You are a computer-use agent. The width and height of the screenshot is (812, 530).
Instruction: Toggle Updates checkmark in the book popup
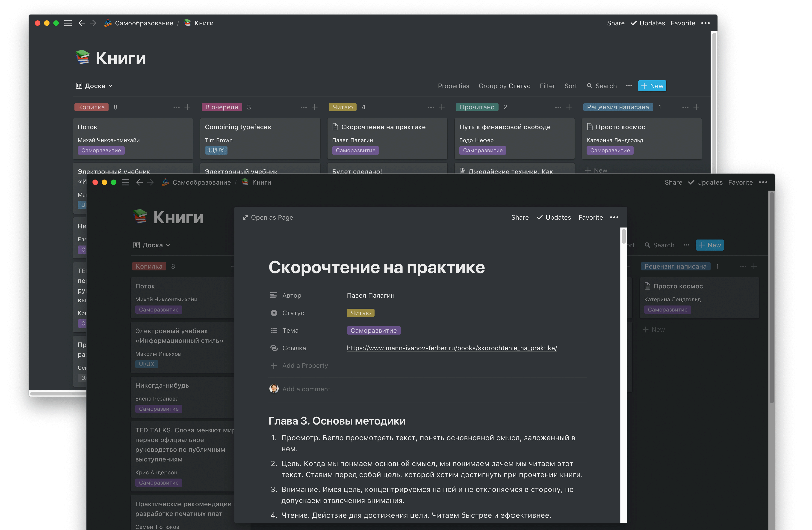[540, 218]
